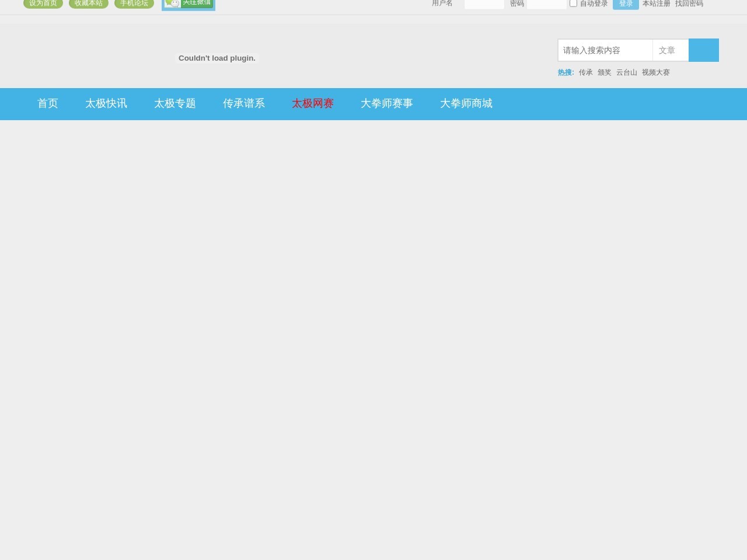The image size is (747, 560).
Task: Click the 找回密码 link
Action: tap(689, 3)
